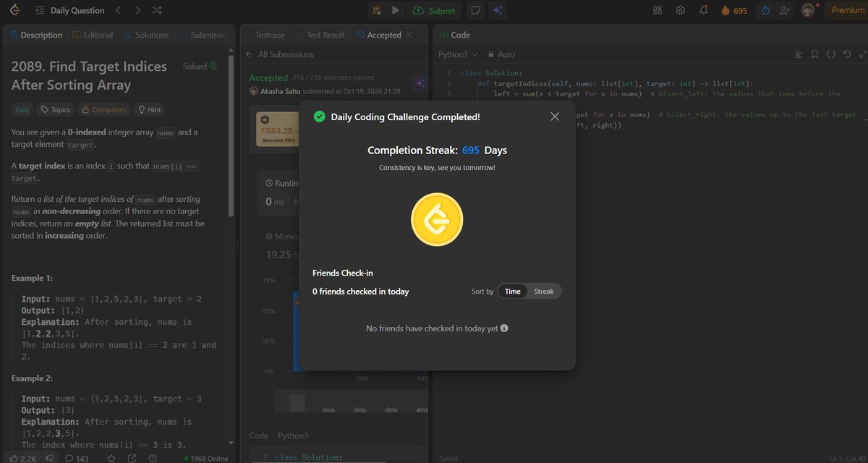Run code with the play icon
The height and width of the screenshot is (463, 868).
[396, 10]
